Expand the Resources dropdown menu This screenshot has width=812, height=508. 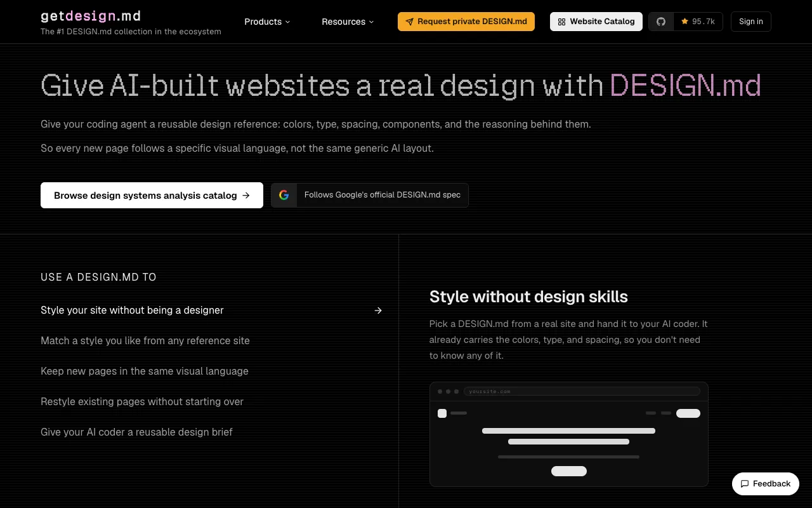(348, 22)
